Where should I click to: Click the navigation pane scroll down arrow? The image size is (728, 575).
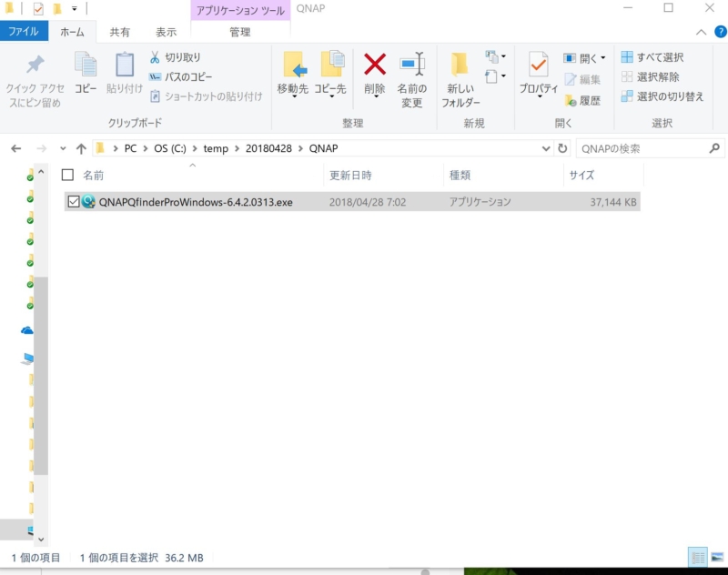click(41, 540)
